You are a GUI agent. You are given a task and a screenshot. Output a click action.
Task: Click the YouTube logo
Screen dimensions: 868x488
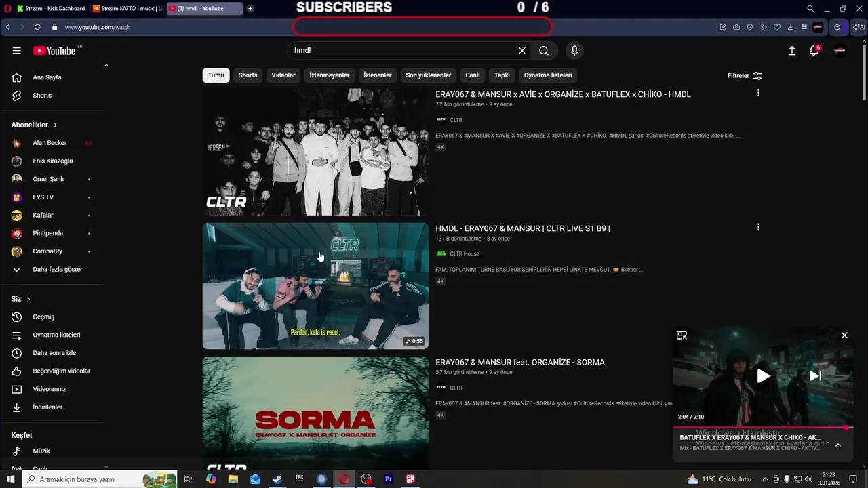click(x=54, y=51)
